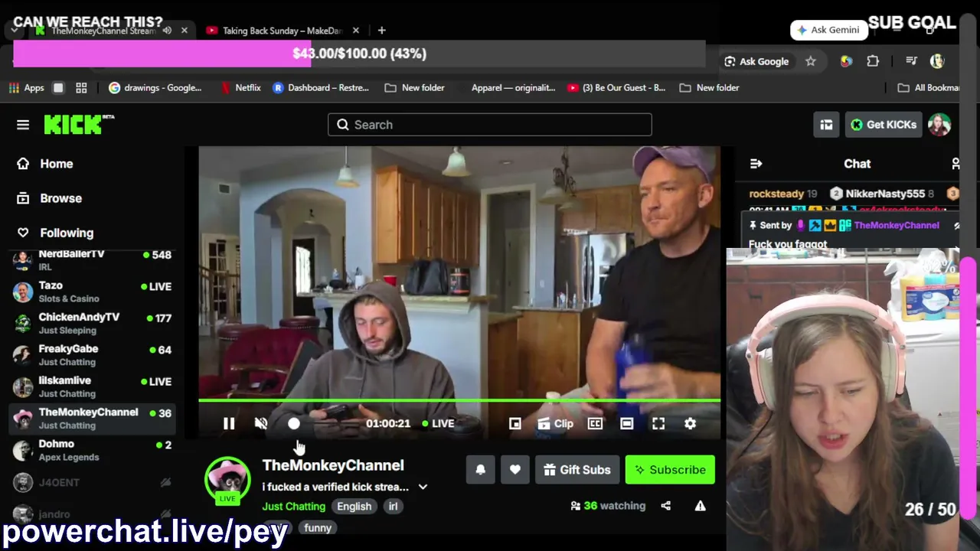Toggle the Kick sidebar hamburger menu

(23, 125)
